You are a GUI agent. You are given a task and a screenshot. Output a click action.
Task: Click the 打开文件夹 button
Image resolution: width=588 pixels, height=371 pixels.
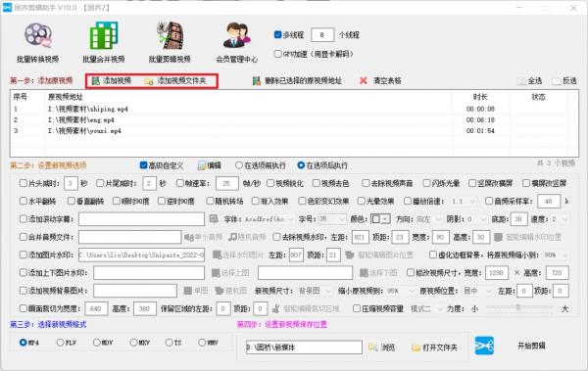[x=434, y=348]
